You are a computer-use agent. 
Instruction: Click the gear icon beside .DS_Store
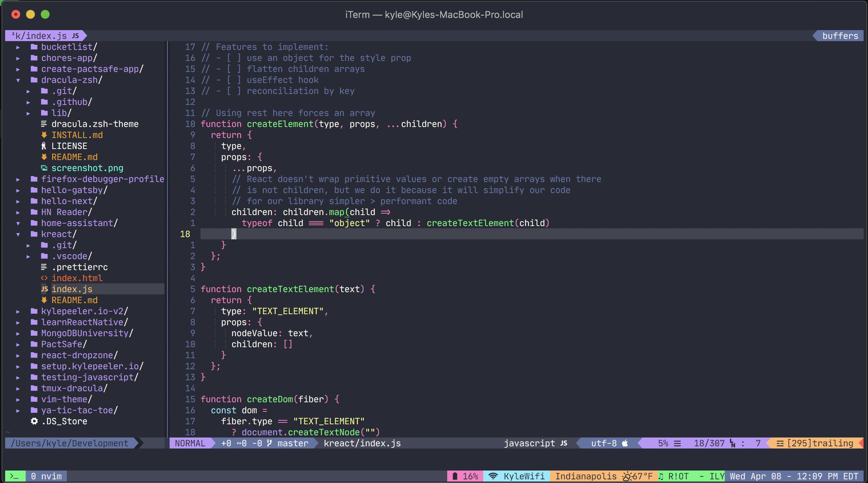34,421
